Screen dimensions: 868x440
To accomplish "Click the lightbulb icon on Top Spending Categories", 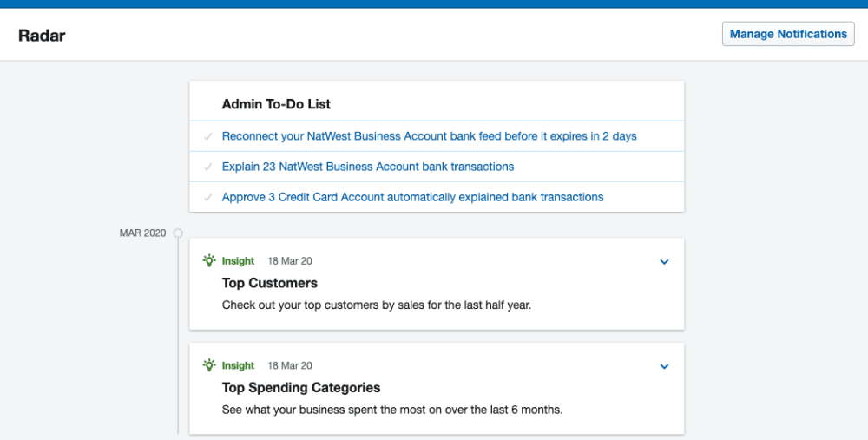I will (209, 365).
